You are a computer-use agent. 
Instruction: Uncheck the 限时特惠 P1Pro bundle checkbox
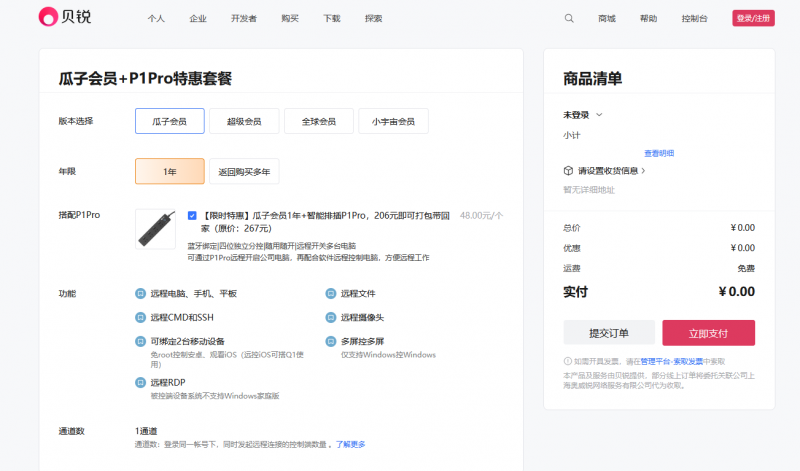pyautogui.click(x=192, y=215)
